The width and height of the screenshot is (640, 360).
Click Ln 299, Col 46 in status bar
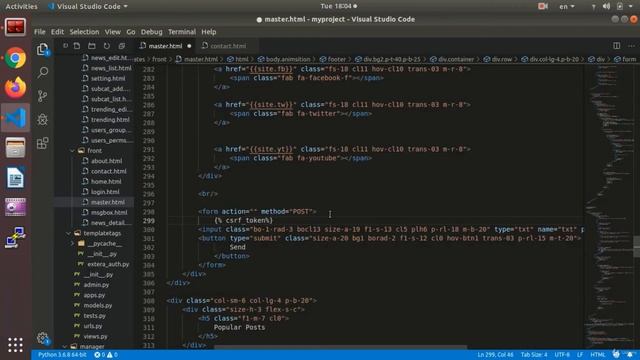pos(495,355)
